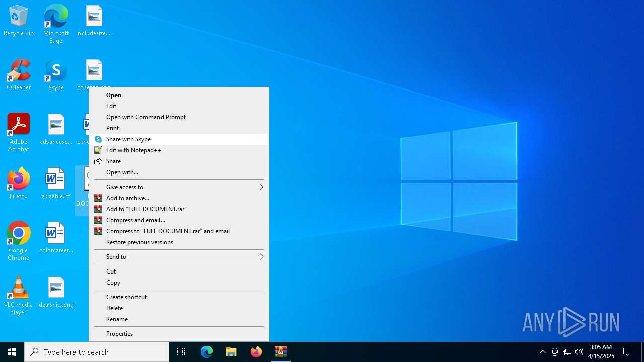Select Share with Skype menu entry
Screen dimensions: 644x362
(179, 139)
